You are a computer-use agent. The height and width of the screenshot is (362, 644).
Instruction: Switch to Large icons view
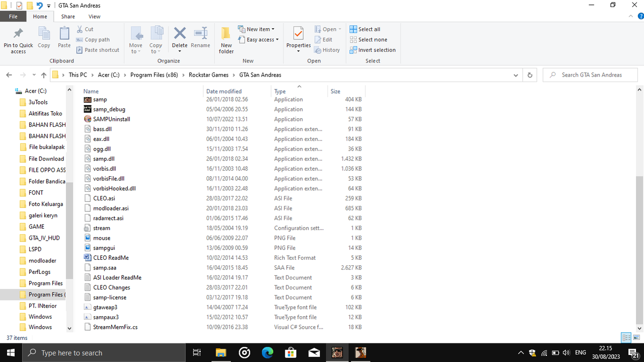pos(636,337)
